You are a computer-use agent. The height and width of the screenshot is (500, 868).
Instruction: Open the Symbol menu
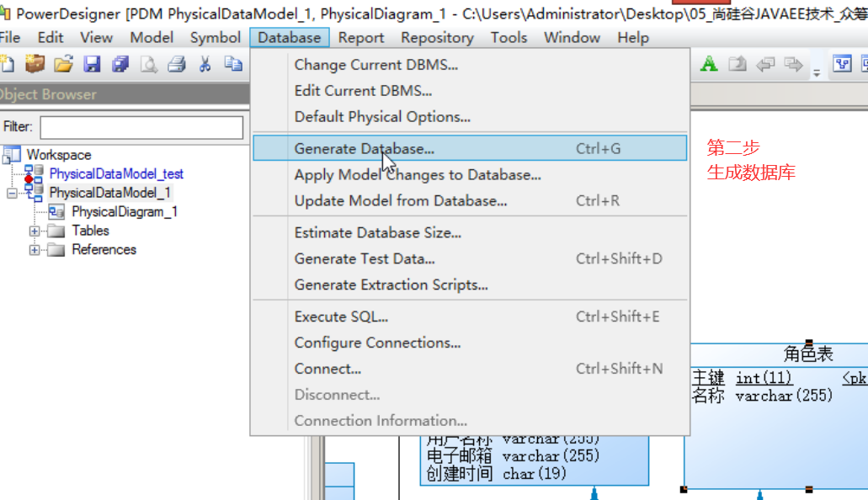pos(216,38)
